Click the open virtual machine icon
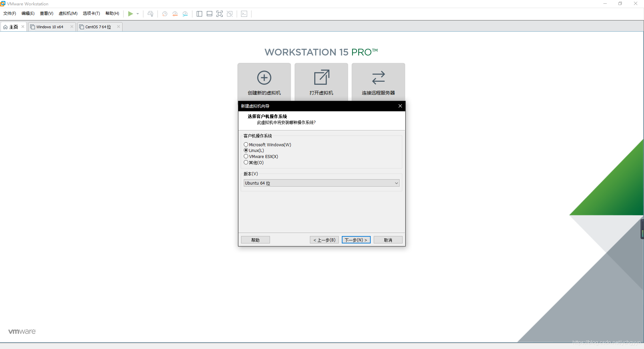 coord(321,77)
